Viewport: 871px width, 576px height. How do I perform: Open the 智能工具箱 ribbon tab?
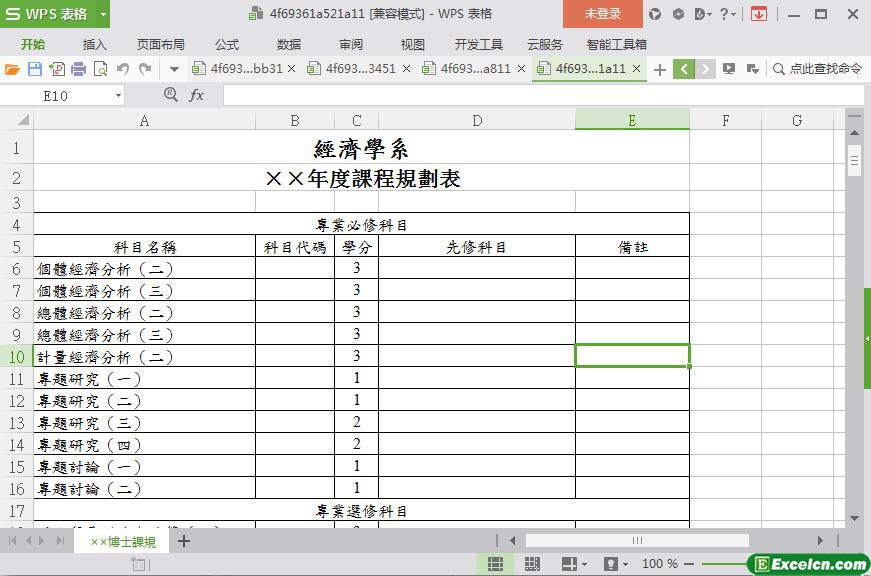[617, 44]
